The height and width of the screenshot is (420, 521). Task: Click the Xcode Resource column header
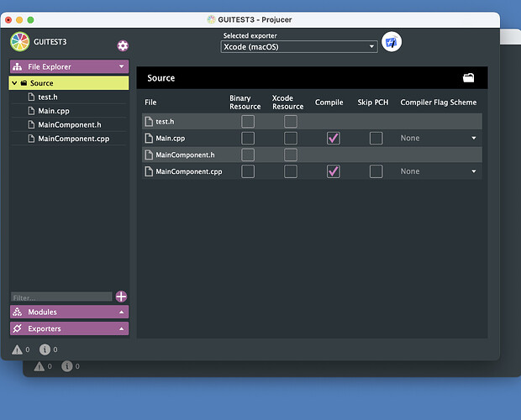click(287, 102)
